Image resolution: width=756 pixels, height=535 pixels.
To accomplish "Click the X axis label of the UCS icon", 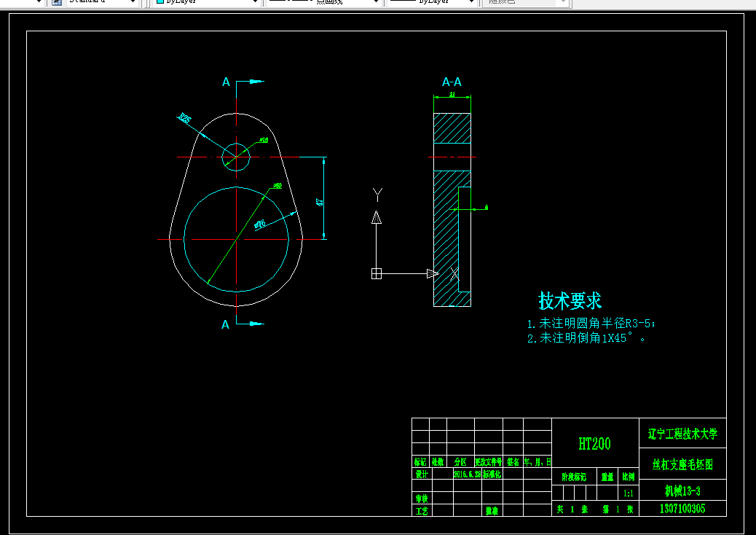I will 454,274.
